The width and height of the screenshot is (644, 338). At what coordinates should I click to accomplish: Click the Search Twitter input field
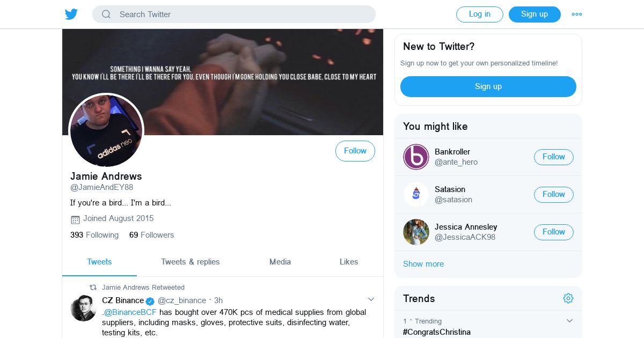coord(241,14)
